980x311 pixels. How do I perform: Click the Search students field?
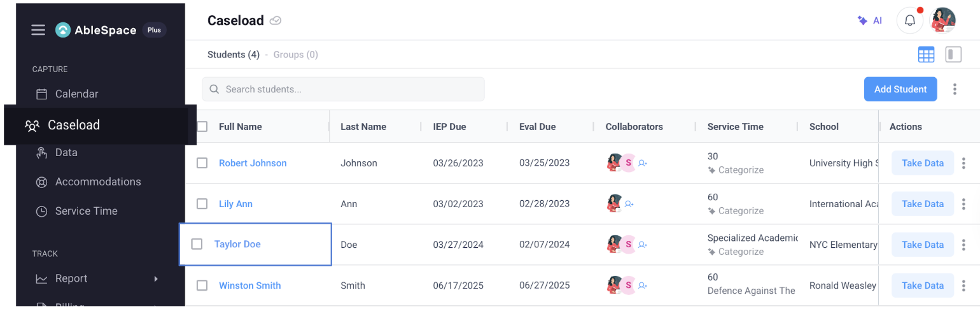(x=344, y=89)
